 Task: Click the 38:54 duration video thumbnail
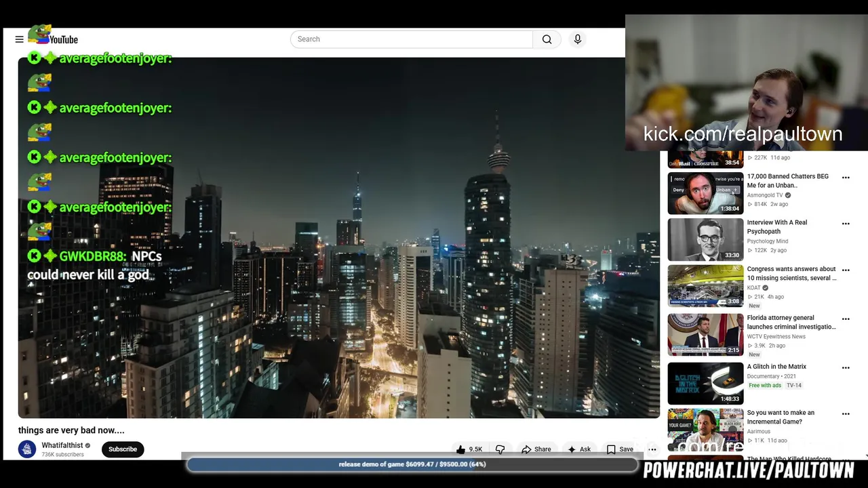pos(705,159)
